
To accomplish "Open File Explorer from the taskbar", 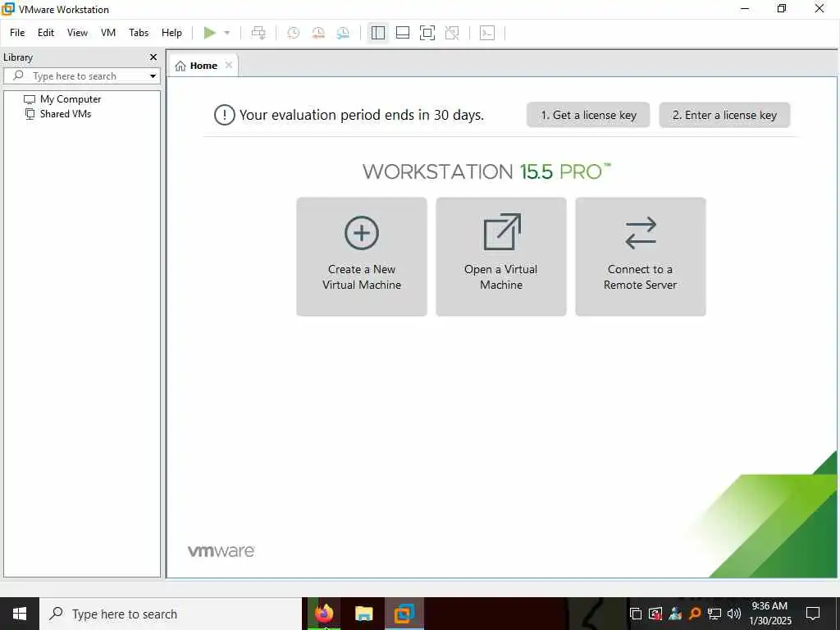I will [363, 614].
